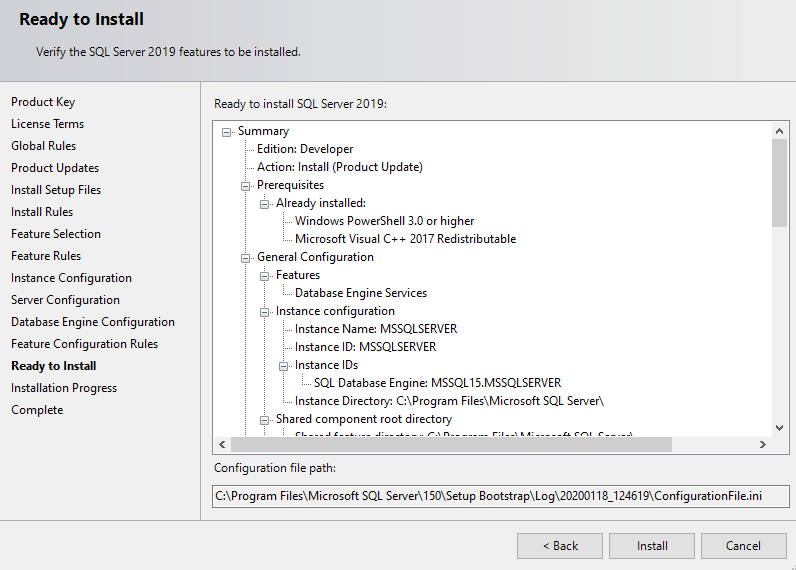Screen dimensions: 796x570
Task: Select the configuration file path field
Action: (x=501, y=496)
